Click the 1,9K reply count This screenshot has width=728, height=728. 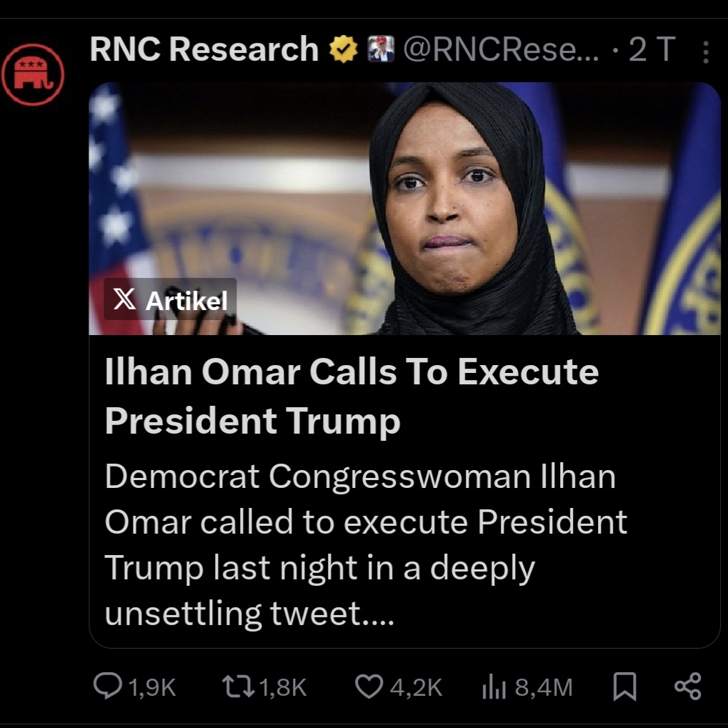coord(152,687)
